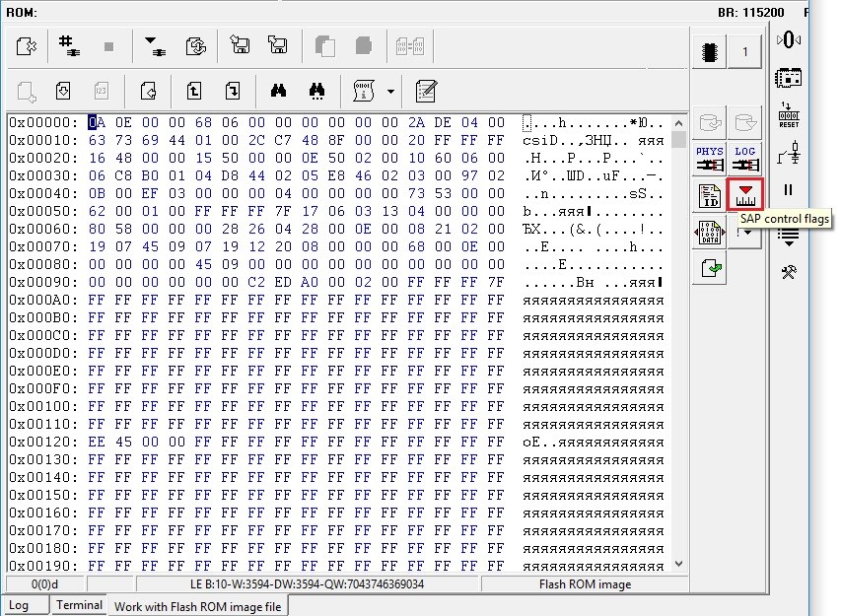
Task: Click byte 80 in row 0x00060
Action: tap(97, 229)
